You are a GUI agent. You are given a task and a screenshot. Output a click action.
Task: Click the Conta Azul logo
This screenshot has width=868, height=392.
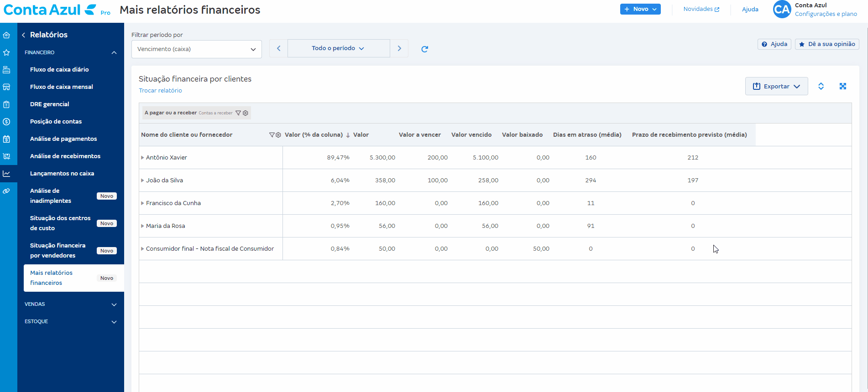click(x=57, y=10)
